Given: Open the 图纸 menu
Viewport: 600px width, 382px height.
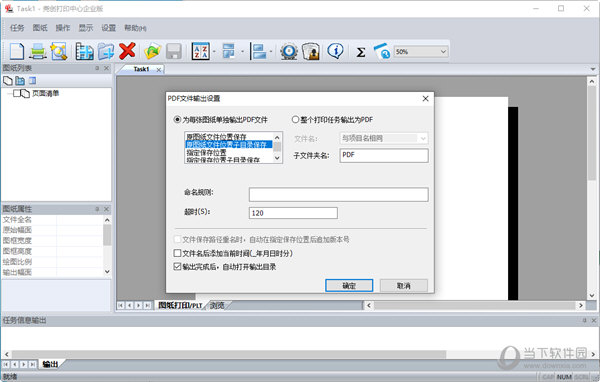Looking at the screenshot, I should pyautogui.click(x=40, y=28).
